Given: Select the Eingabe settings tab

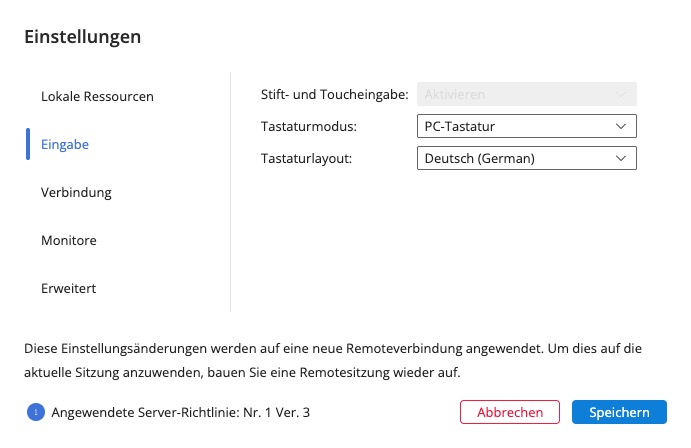Looking at the screenshot, I should [65, 144].
